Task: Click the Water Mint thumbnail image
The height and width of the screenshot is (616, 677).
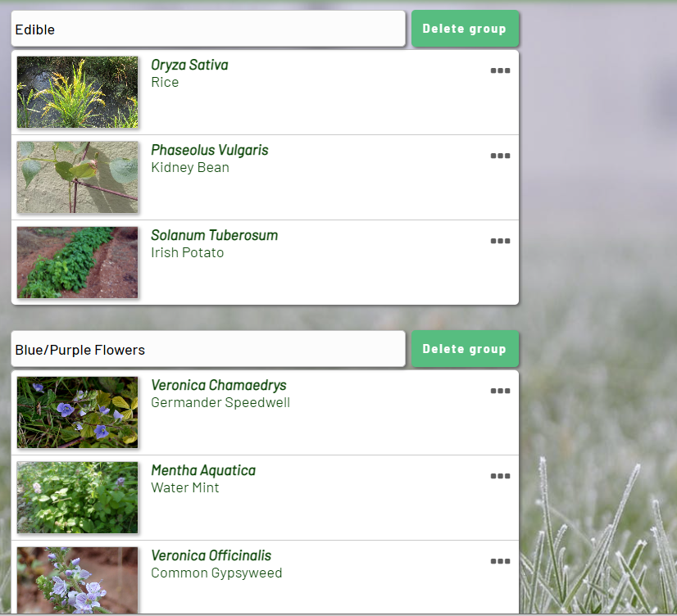Action: click(78, 497)
